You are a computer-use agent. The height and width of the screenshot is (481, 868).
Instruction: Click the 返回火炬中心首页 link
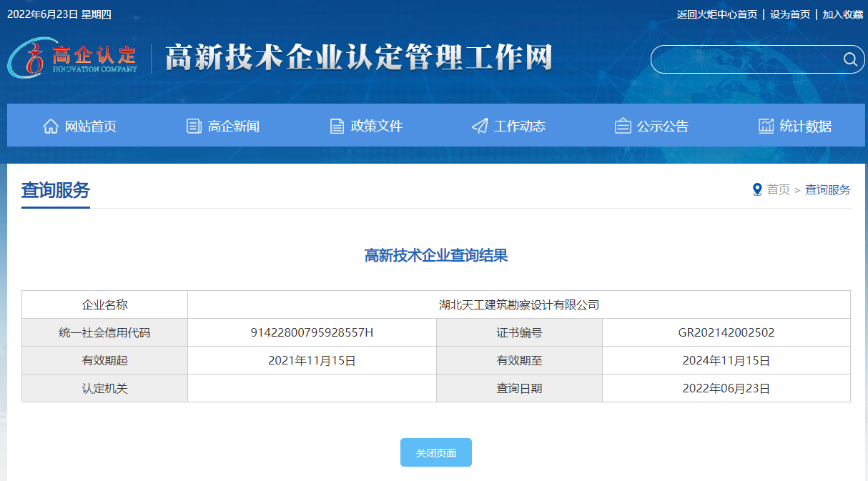click(716, 14)
